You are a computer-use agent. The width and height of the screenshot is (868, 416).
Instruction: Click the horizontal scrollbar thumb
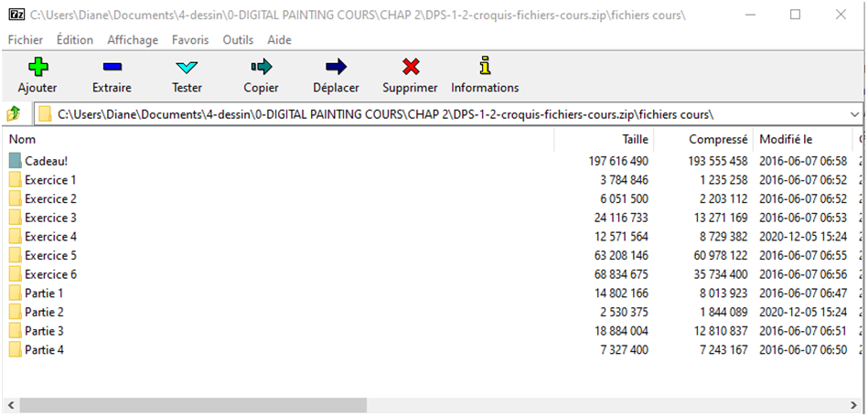coord(193,405)
